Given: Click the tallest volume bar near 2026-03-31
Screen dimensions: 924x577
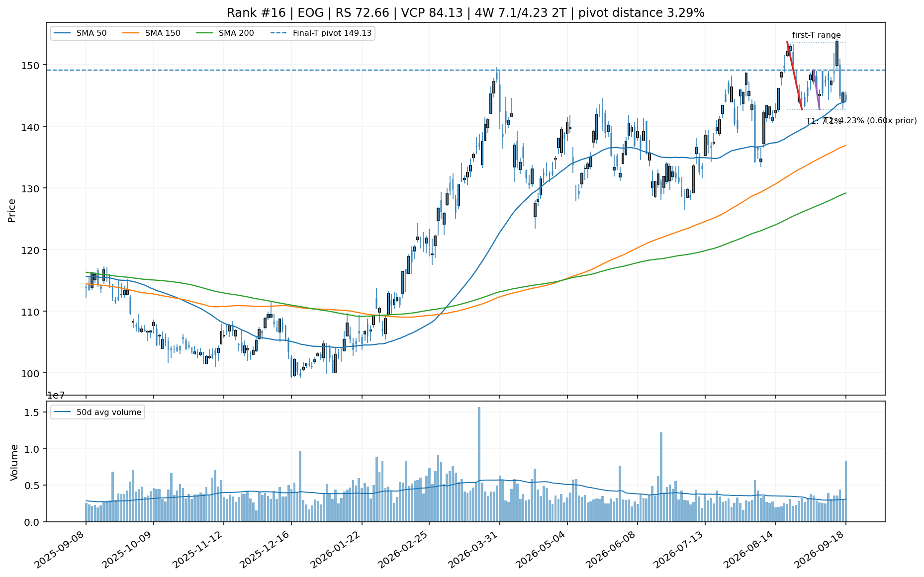Looking at the screenshot, I should coord(479,464).
